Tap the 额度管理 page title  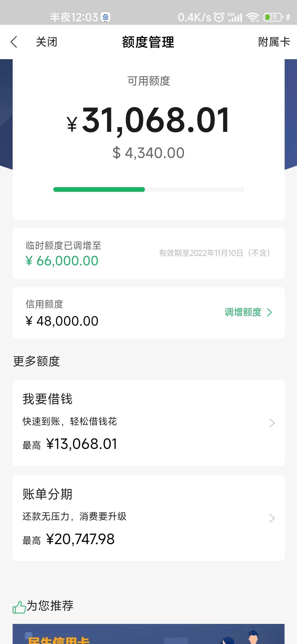click(x=148, y=42)
